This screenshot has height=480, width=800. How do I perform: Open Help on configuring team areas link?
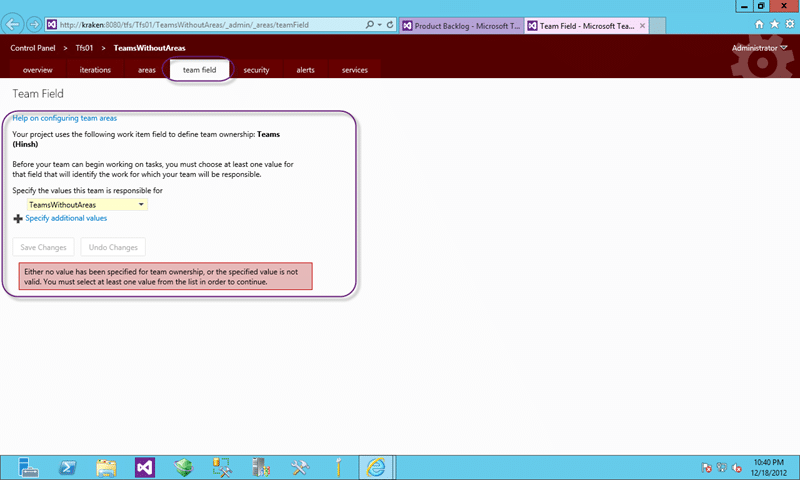(65, 118)
